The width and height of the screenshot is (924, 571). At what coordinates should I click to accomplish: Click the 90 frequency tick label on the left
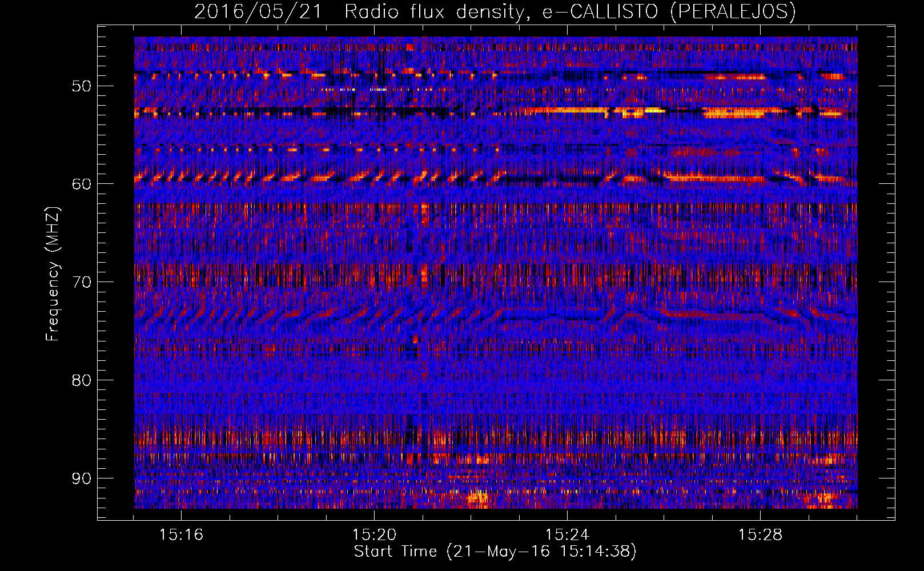tap(82, 478)
